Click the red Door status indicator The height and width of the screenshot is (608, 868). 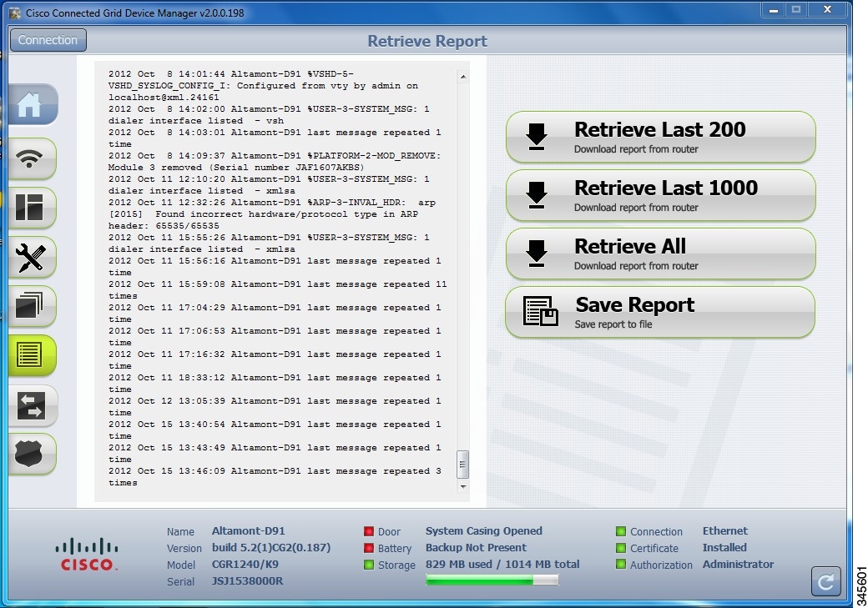tap(369, 531)
